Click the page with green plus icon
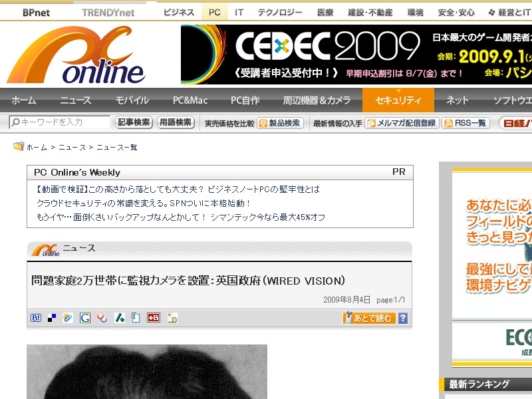Viewport: 532px width, 399px height. point(172,318)
